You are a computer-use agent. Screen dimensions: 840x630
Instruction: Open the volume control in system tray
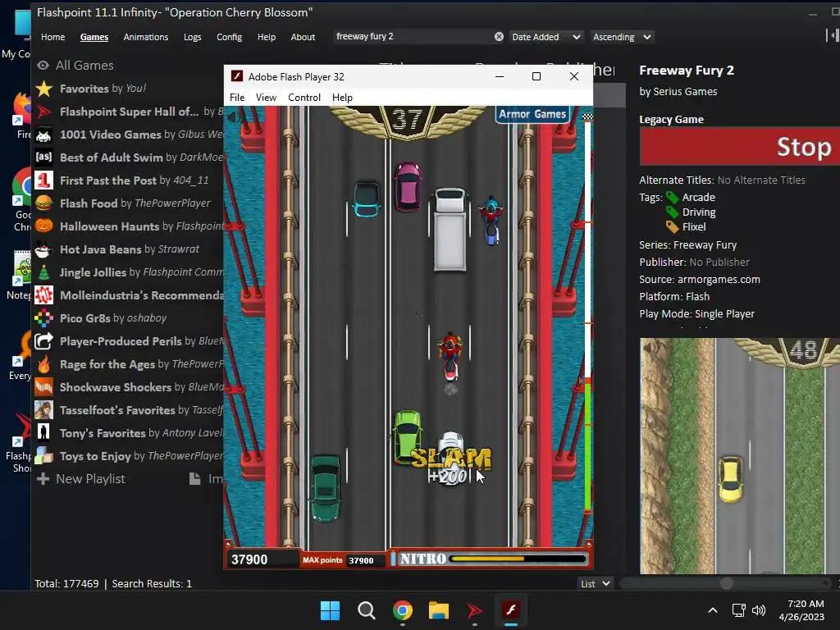pyautogui.click(x=759, y=610)
